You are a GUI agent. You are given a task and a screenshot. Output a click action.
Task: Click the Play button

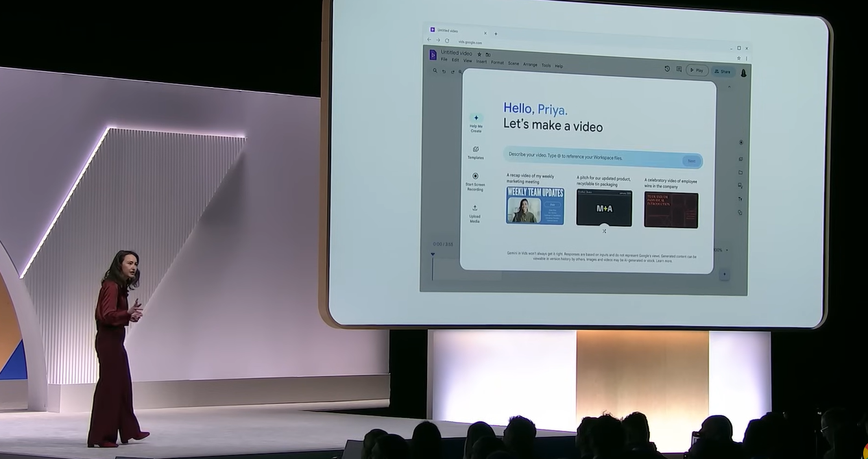click(x=697, y=70)
